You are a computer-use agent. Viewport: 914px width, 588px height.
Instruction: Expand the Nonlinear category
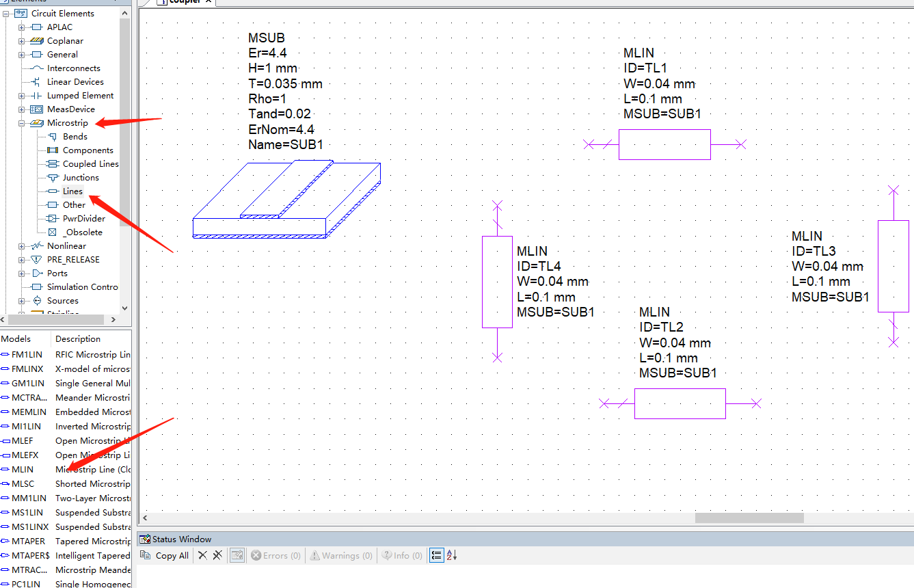[21, 246]
